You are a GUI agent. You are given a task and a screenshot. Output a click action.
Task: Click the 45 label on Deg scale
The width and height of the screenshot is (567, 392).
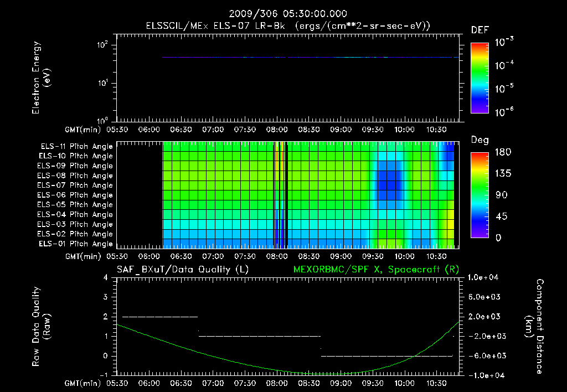click(502, 216)
